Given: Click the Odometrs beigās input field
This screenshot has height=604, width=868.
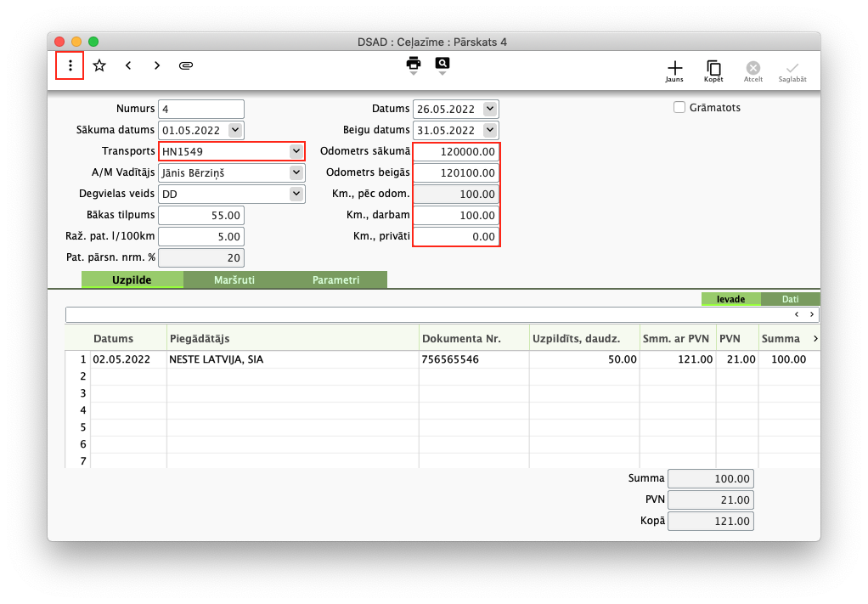Looking at the screenshot, I should [x=456, y=172].
